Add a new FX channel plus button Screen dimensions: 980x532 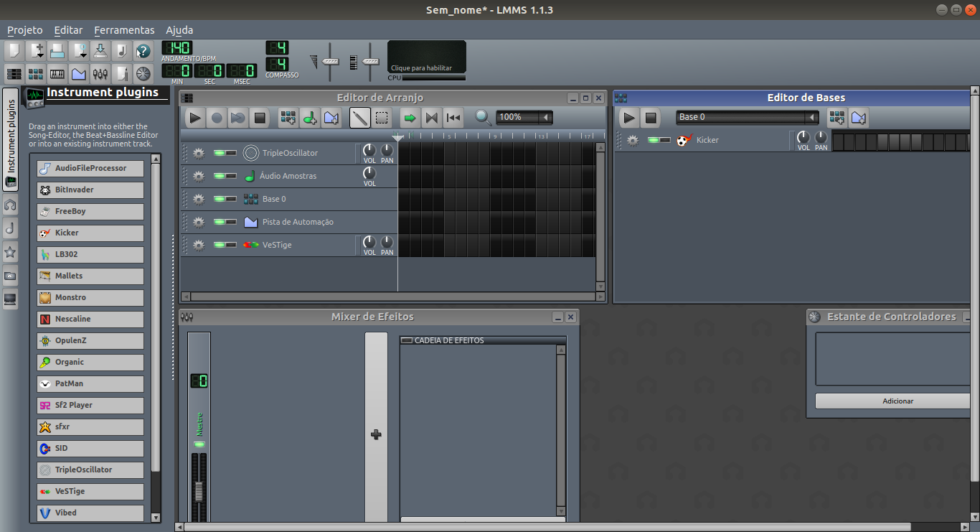tap(376, 434)
